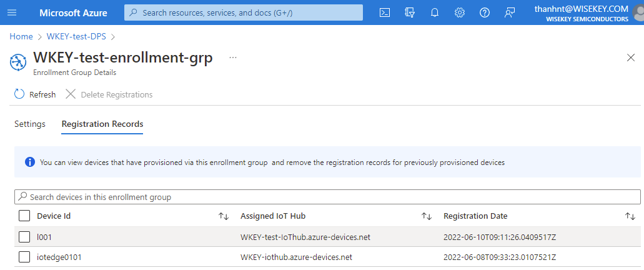This screenshot has width=644, height=270.
Task: Check the box for device l001
Action: pyautogui.click(x=24, y=237)
